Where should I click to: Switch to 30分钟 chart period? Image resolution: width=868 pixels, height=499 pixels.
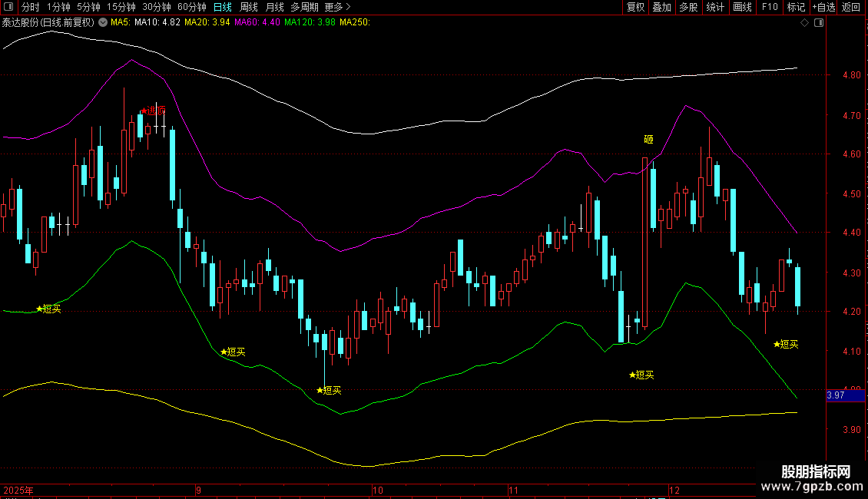click(x=157, y=7)
